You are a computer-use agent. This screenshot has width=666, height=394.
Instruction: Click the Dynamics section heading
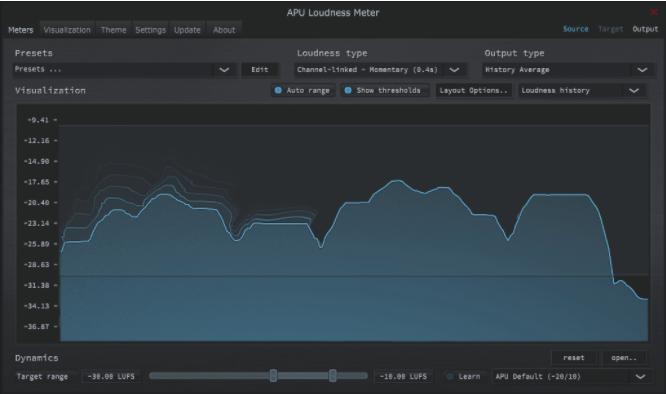[37, 358]
